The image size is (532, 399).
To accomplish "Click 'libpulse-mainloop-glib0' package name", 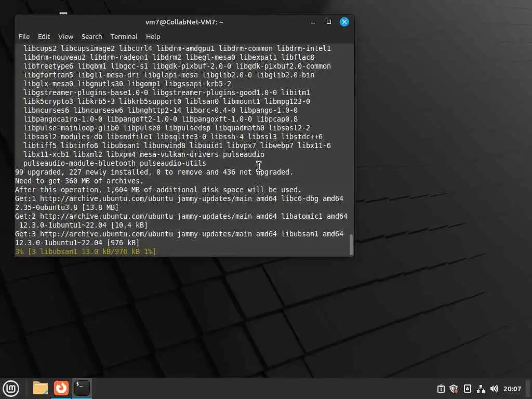I will [x=71, y=128].
